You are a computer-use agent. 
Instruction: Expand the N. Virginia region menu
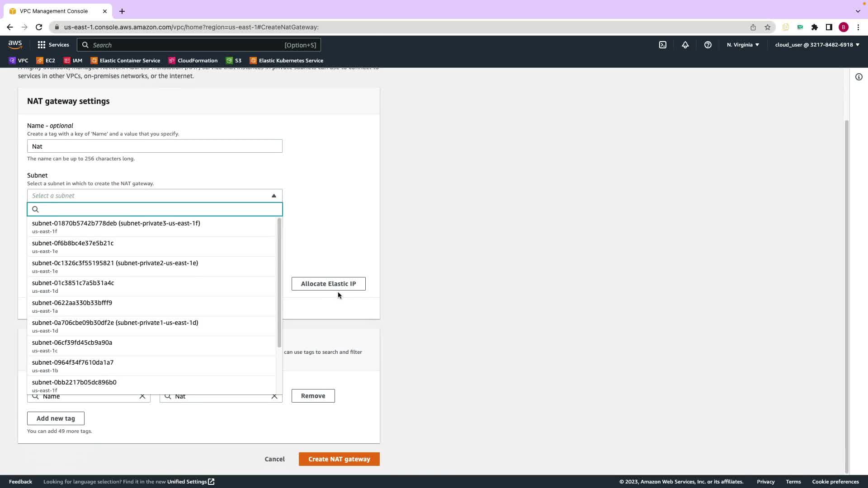point(743,45)
